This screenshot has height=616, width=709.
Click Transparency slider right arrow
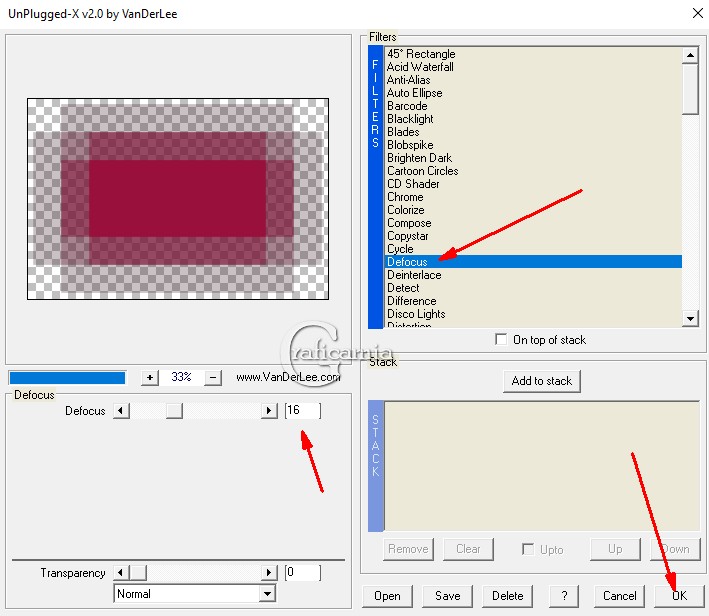(x=269, y=573)
